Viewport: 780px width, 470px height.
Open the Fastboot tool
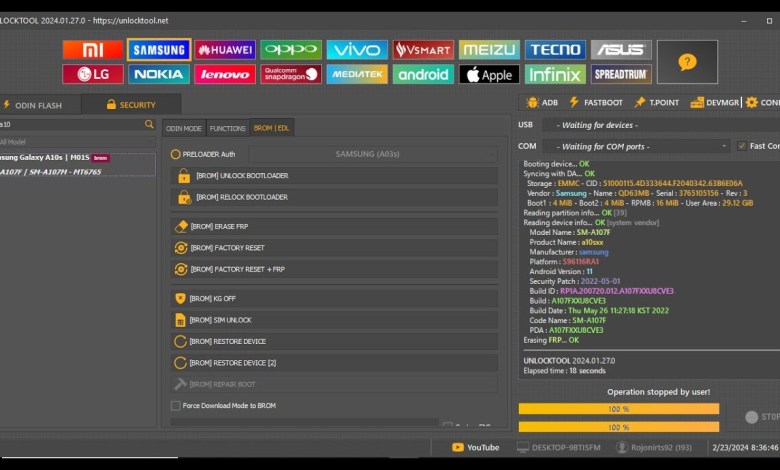(596, 102)
